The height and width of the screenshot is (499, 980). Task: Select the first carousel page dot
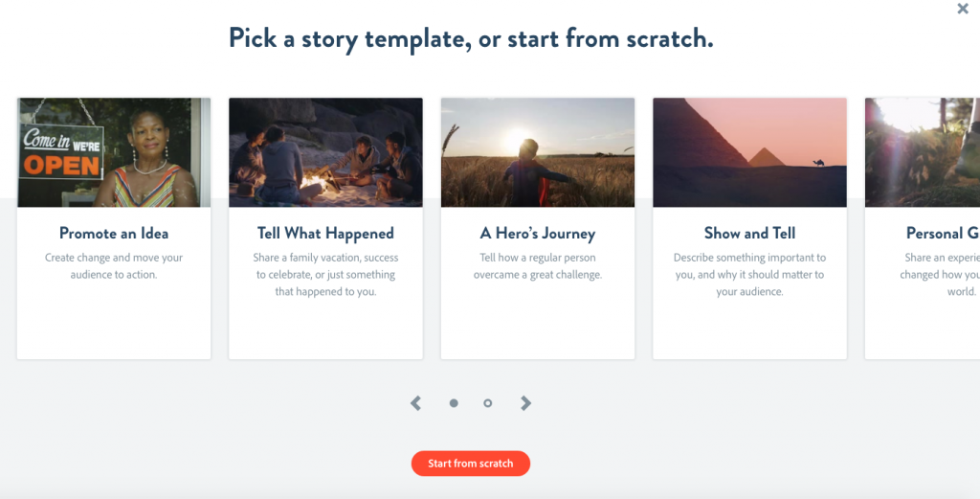pos(454,403)
